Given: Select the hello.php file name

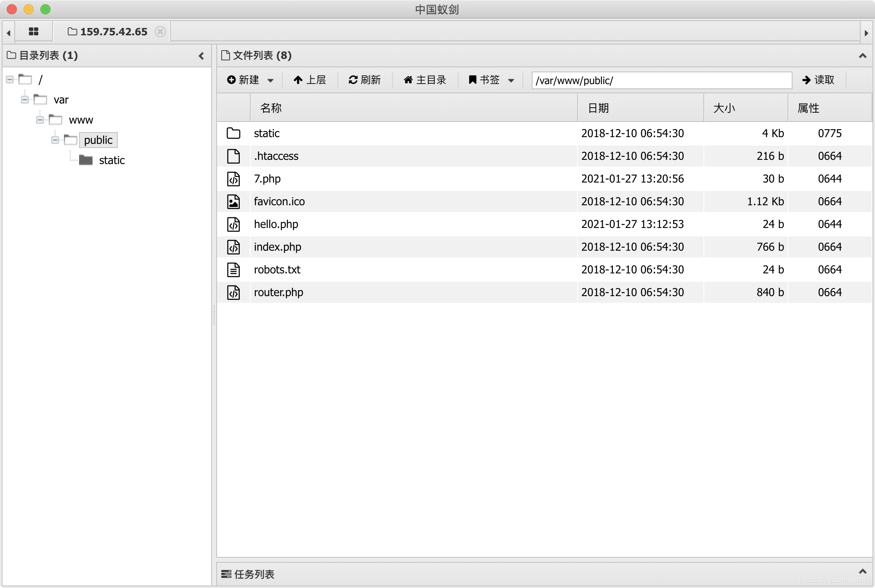Looking at the screenshot, I should click(276, 224).
